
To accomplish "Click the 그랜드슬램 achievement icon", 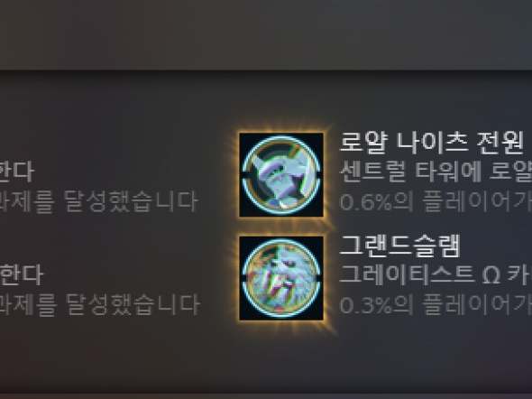I will [x=281, y=278].
